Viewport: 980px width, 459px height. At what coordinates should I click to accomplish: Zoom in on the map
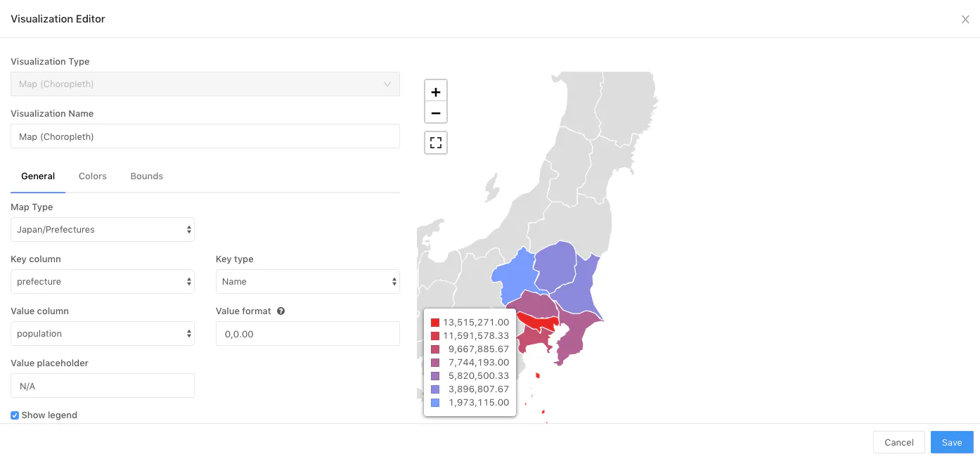(436, 90)
